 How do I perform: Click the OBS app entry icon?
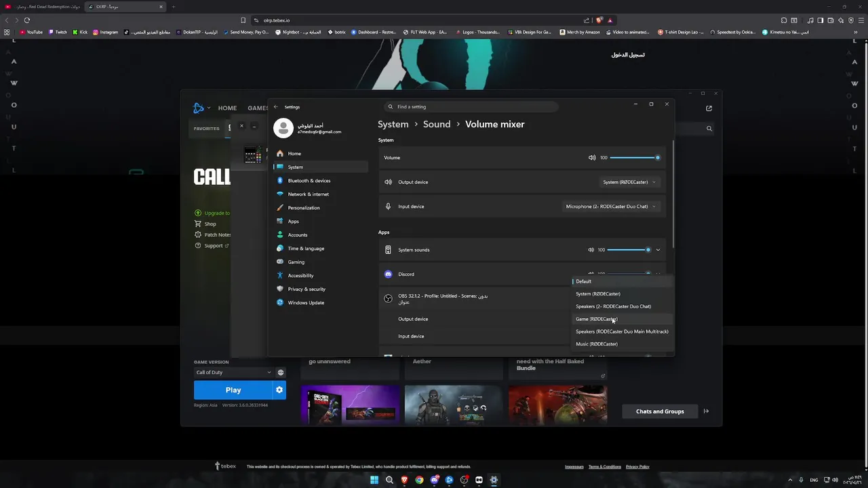coord(388,298)
